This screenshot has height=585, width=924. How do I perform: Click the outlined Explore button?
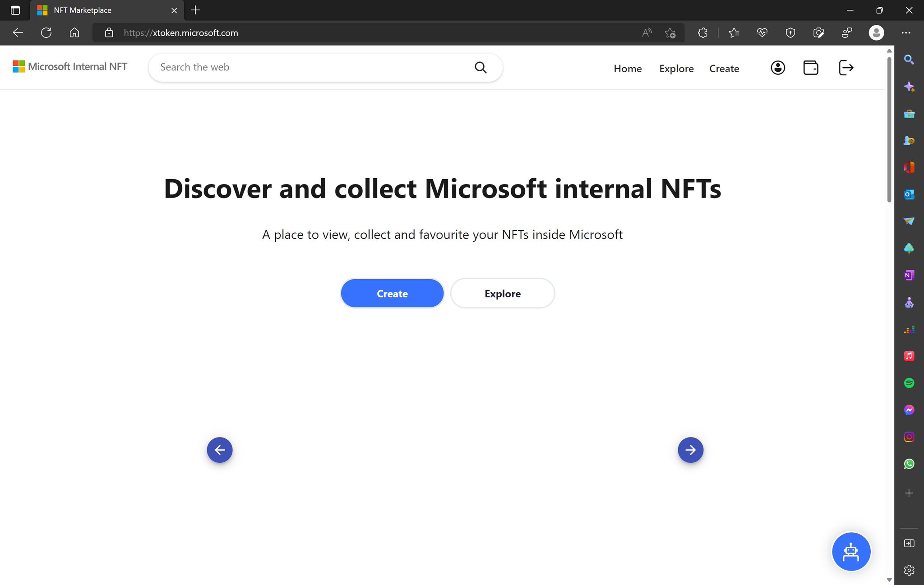point(502,294)
